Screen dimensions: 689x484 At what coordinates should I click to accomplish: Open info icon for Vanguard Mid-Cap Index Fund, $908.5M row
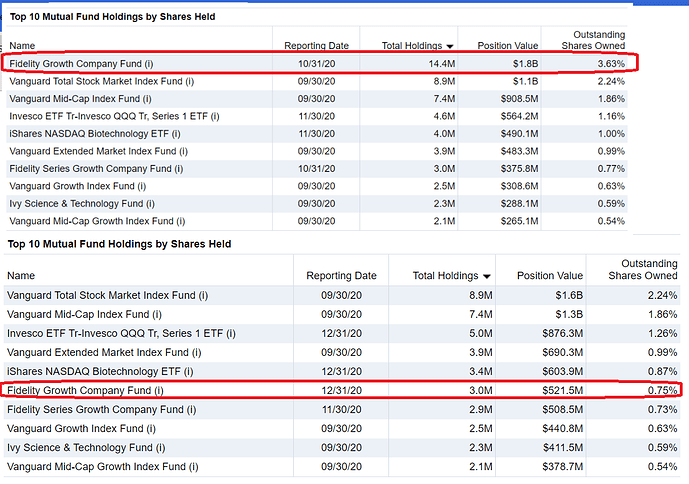point(147,99)
